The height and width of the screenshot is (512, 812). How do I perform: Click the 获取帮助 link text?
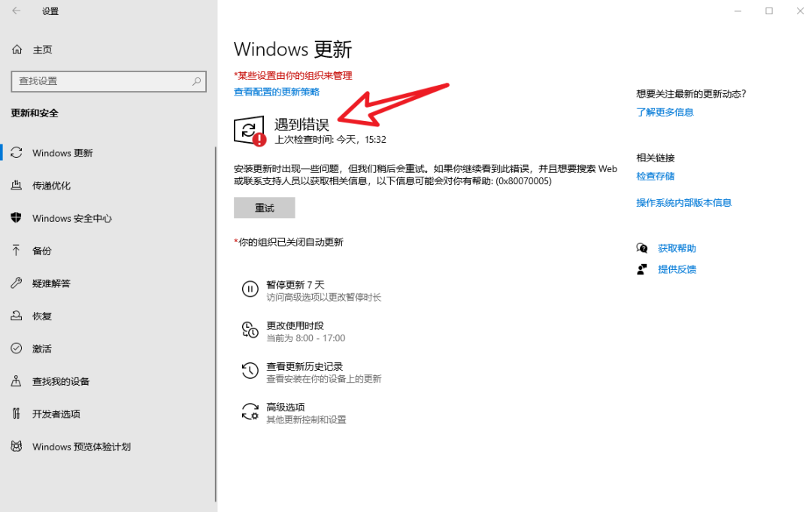(x=677, y=249)
